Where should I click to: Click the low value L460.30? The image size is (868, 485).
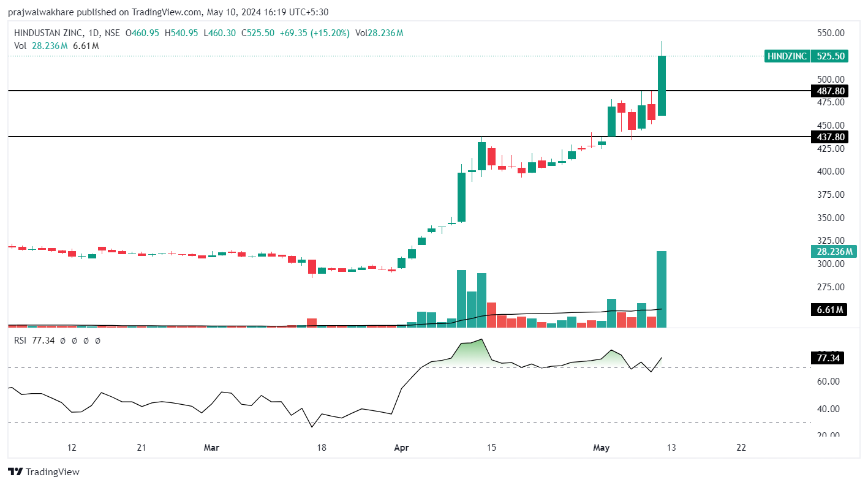pos(220,33)
